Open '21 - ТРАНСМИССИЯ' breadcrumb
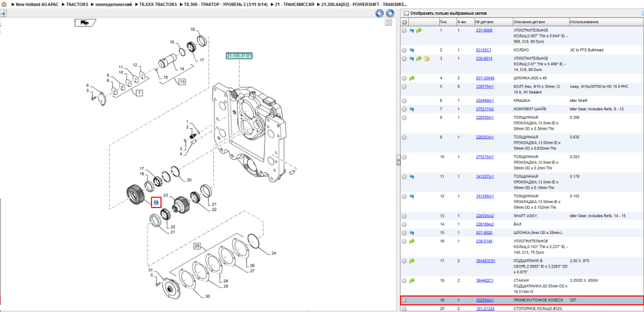 pos(295,4)
